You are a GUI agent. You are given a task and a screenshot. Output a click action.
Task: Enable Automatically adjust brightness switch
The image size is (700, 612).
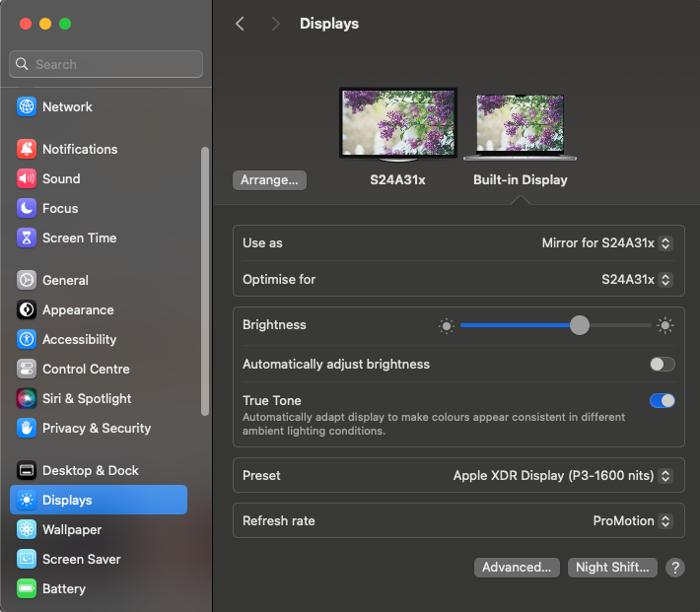[662, 365]
